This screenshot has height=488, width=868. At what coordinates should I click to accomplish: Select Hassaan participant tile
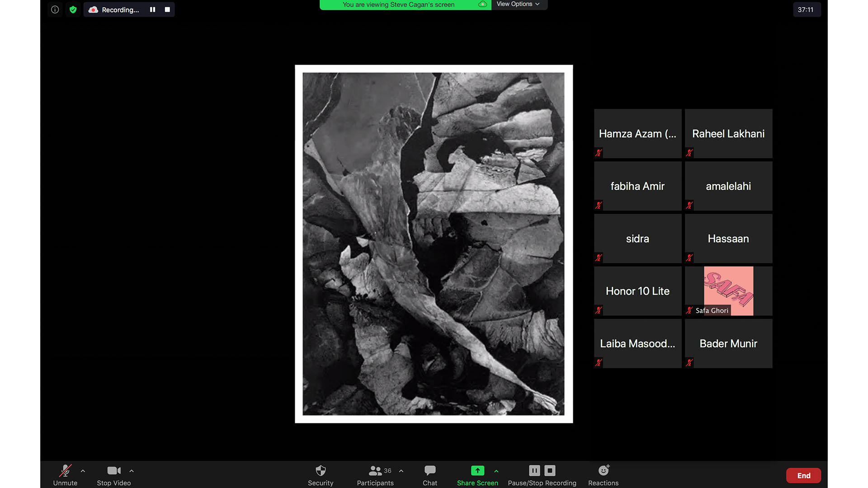click(728, 238)
